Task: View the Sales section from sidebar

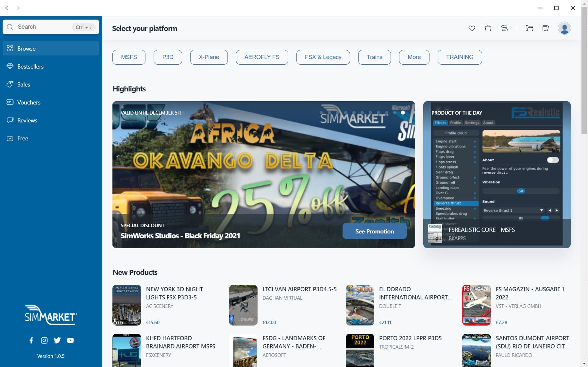Action: pos(23,84)
